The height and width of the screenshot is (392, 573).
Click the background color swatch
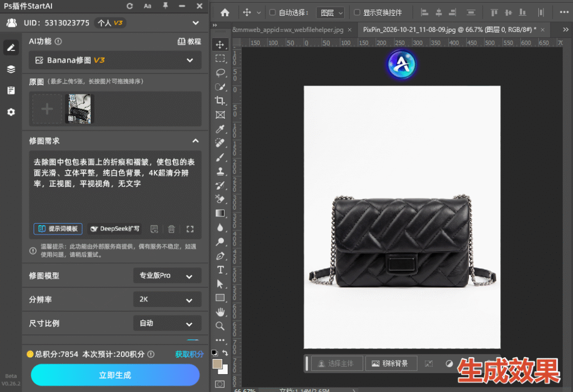click(x=224, y=370)
